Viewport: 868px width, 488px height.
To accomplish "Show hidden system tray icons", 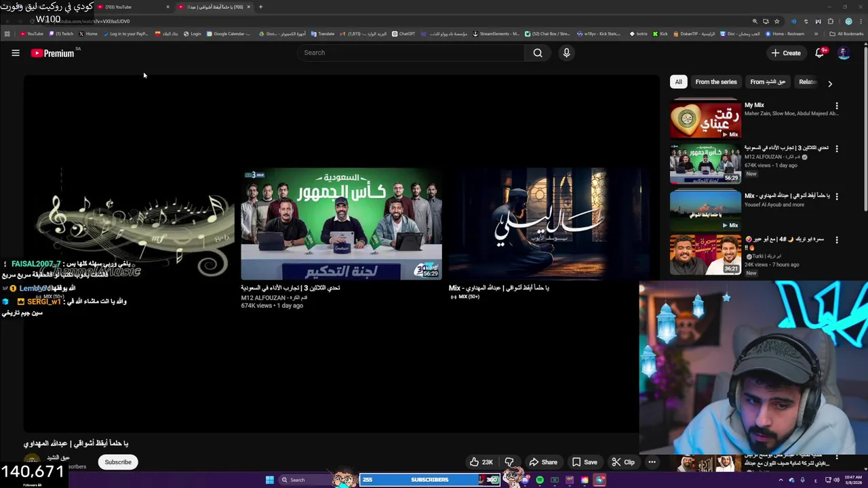I will click(x=781, y=480).
